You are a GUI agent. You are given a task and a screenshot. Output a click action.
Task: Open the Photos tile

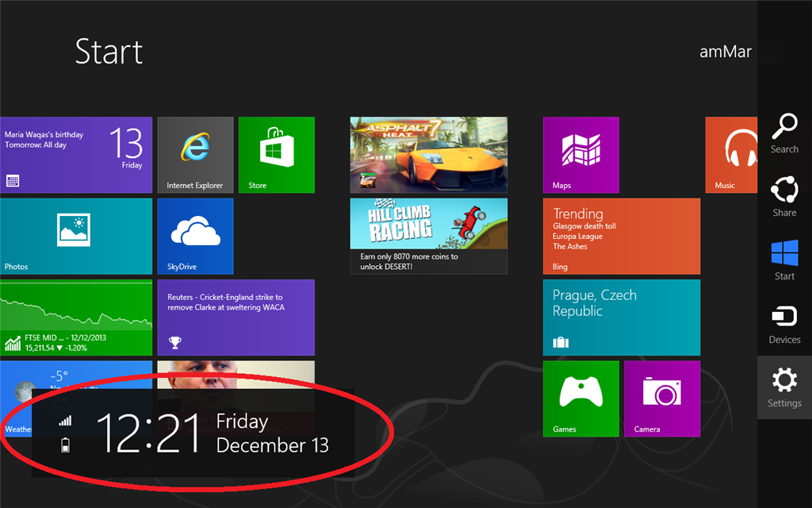(x=76, y=236)
